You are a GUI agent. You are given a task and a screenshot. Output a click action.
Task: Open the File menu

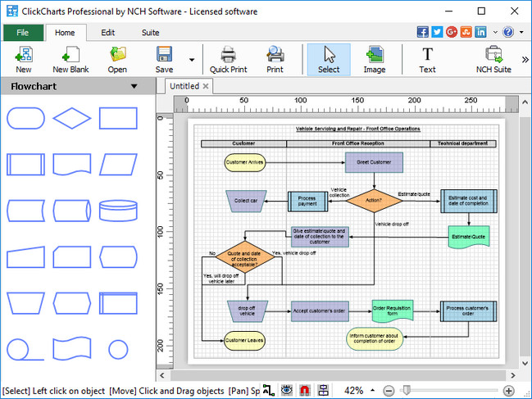point(22,33)
